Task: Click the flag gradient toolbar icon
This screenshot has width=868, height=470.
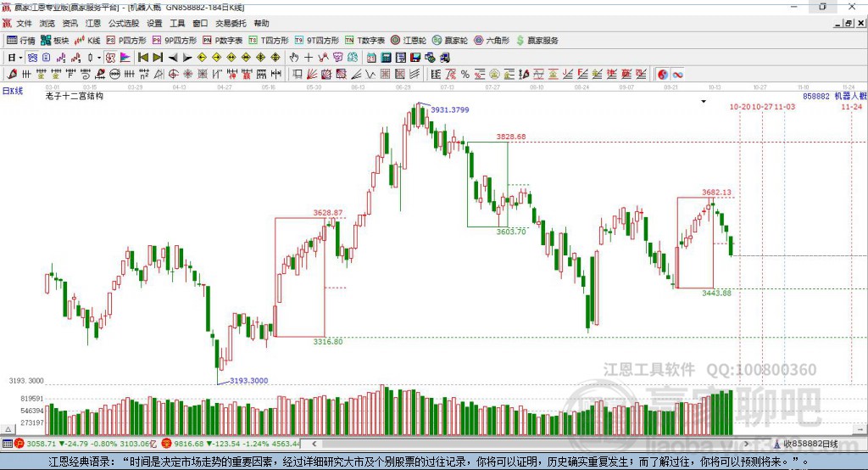Action: click(x=125, y=58)
